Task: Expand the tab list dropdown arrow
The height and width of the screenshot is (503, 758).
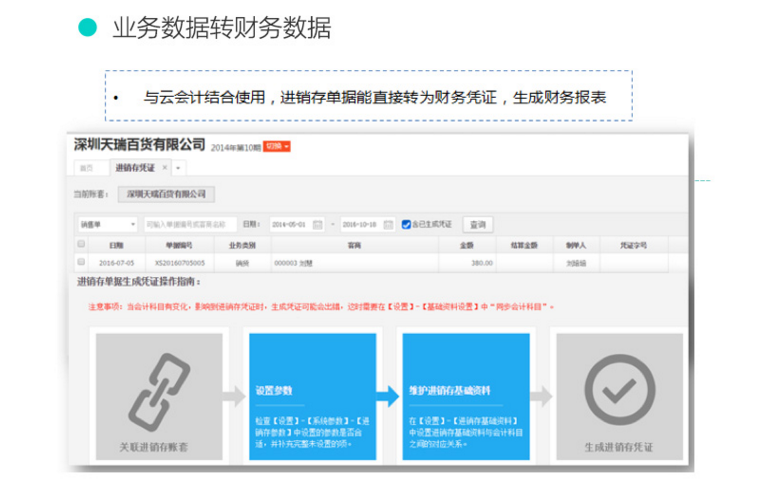Action: [x=178, y=168]
